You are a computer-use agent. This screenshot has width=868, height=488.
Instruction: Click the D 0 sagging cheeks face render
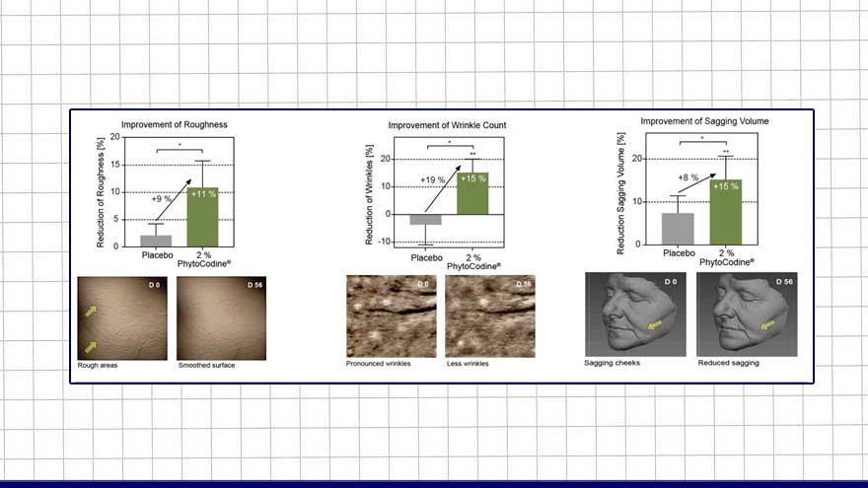point(635,314)
